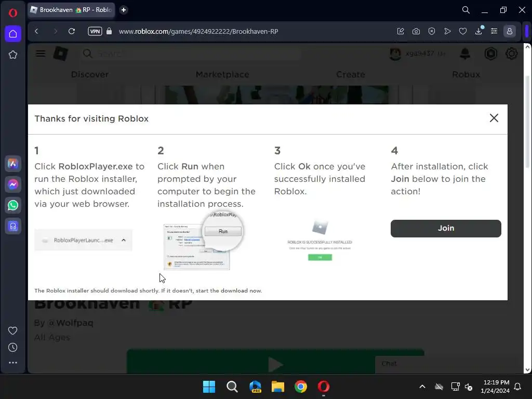Open Windows taskbar search
This screenshot has height=399, width=532.
point(232,387)
